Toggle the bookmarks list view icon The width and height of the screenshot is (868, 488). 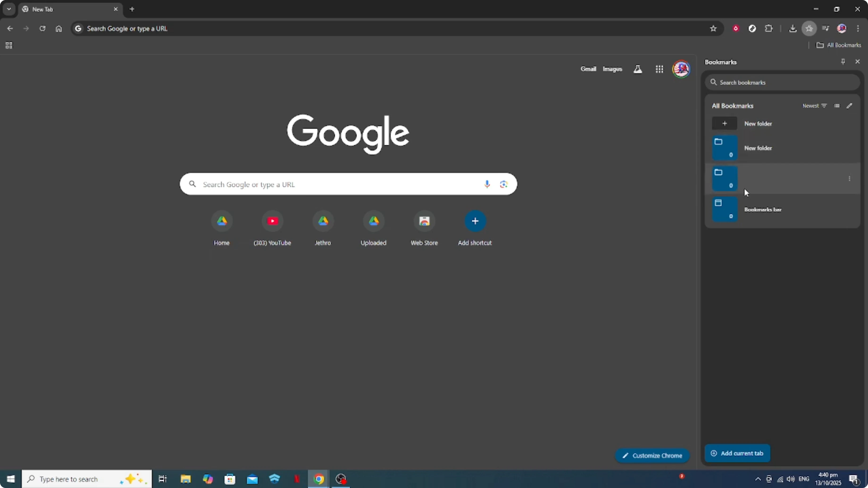[x=837, y=106]
